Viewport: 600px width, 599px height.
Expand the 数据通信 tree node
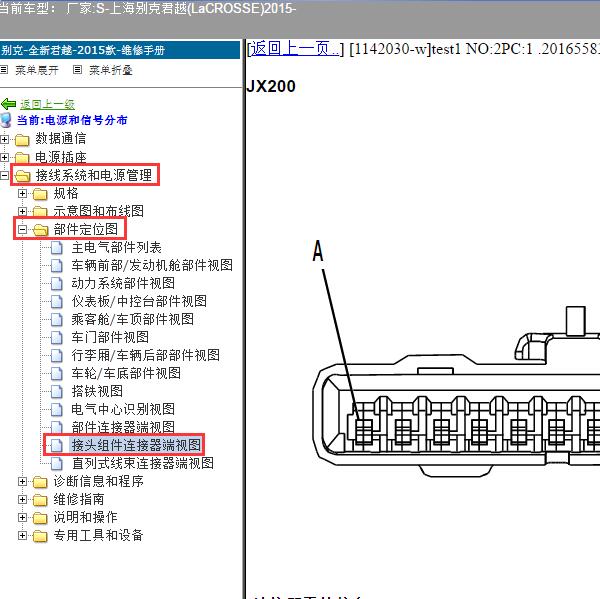click(4, 139)
